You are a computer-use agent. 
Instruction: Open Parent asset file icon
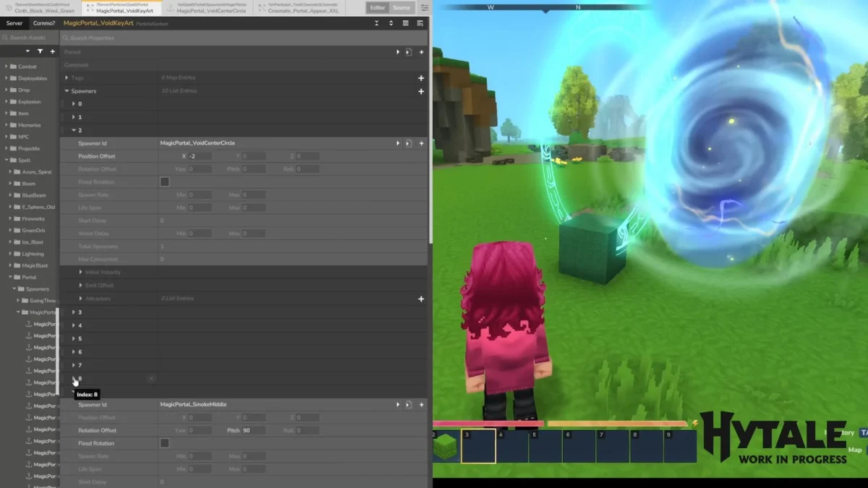tap(408, 52)
